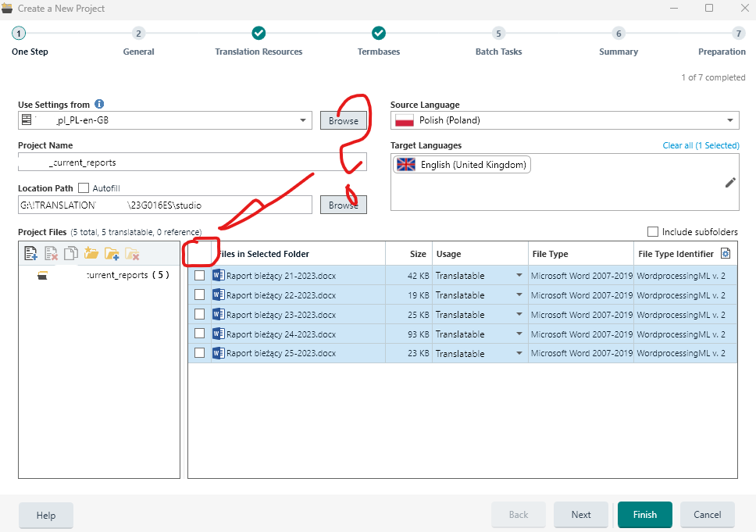
Task: Open Usage dropdown for Raport bieżący 23-2023.docx
Action: 519,314
